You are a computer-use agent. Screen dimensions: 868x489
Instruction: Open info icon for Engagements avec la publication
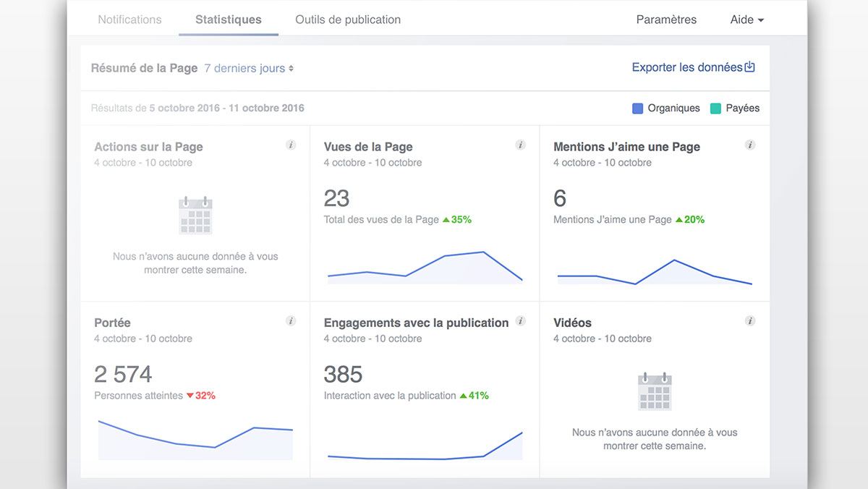520,320
